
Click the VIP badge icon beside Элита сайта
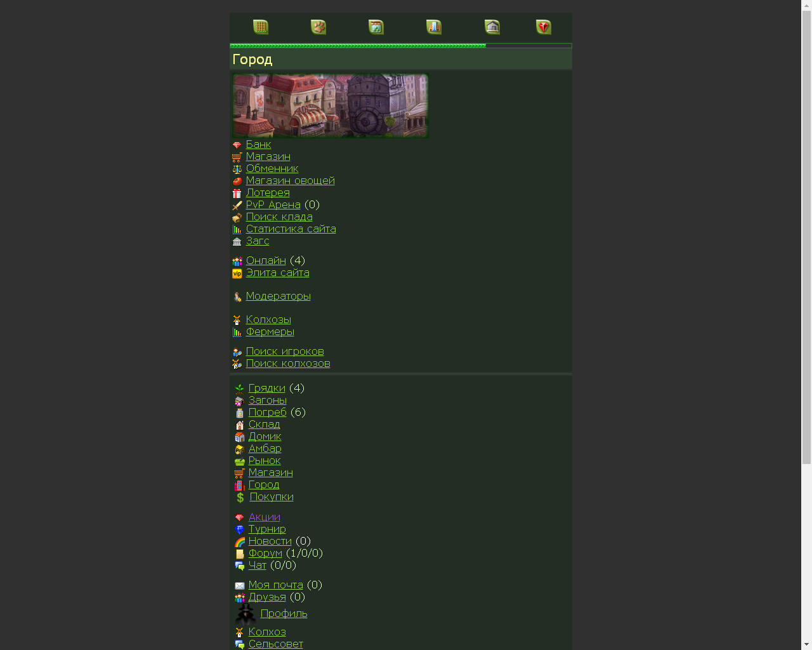tap(237, 274)
